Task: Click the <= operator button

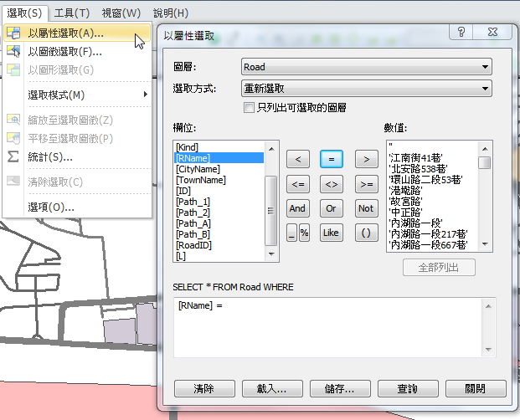Action: (x=298, y=184)
